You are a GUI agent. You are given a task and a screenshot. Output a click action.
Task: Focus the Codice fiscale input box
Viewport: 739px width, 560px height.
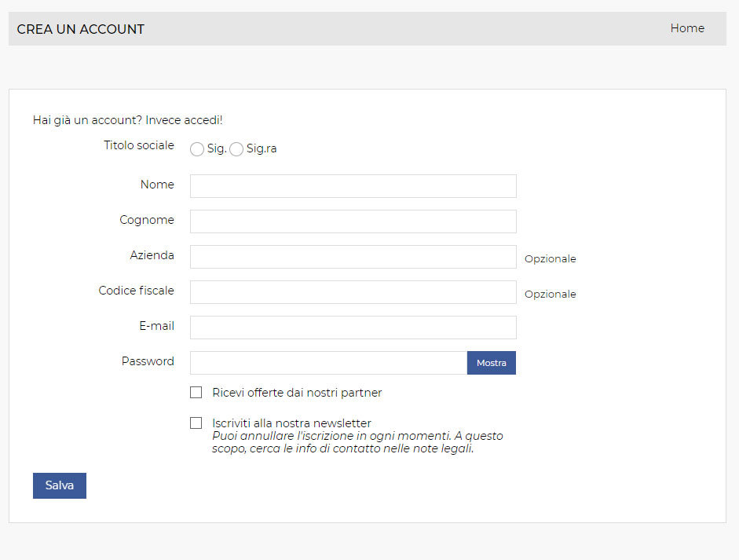(353, 292)
